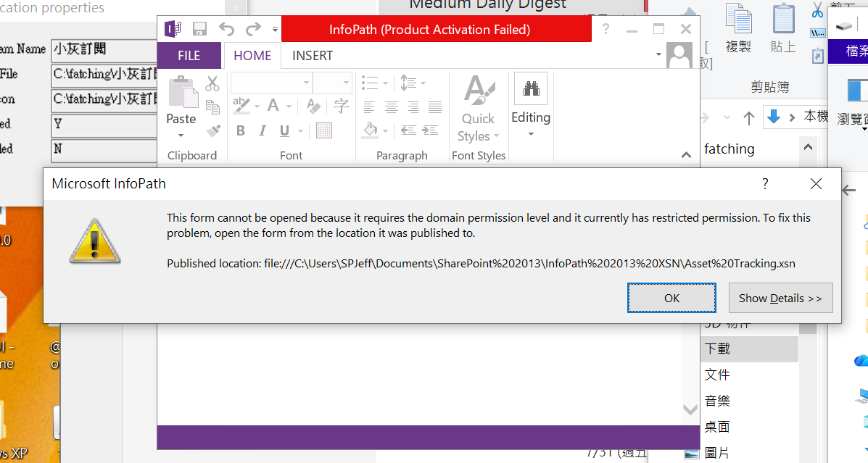868x463 pixels.
Task: Click the Undo arrow icon
Action: (x=226, y=29)
